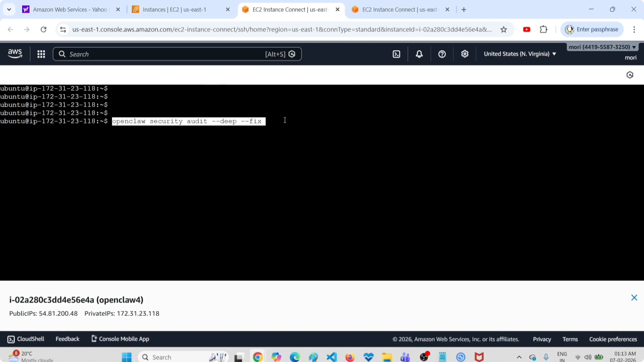Click the YouTube extension icon

pos(527,30)
